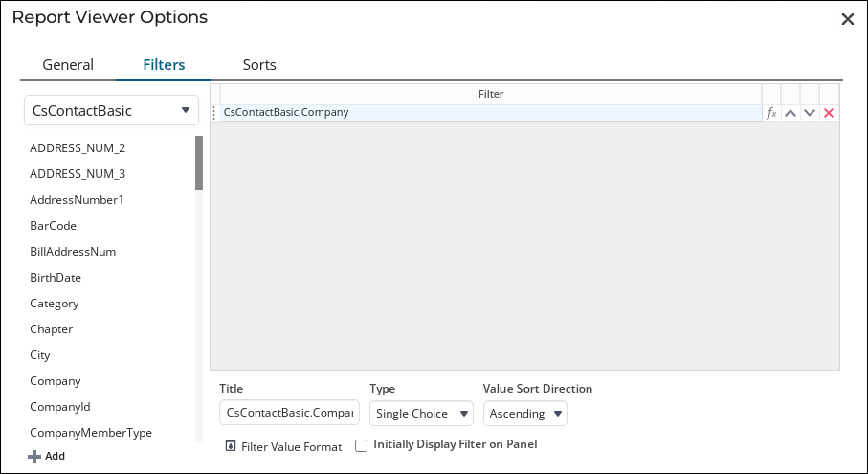Select CompanyId in the field list
This screenshot has height=474, width=868.
59,407
